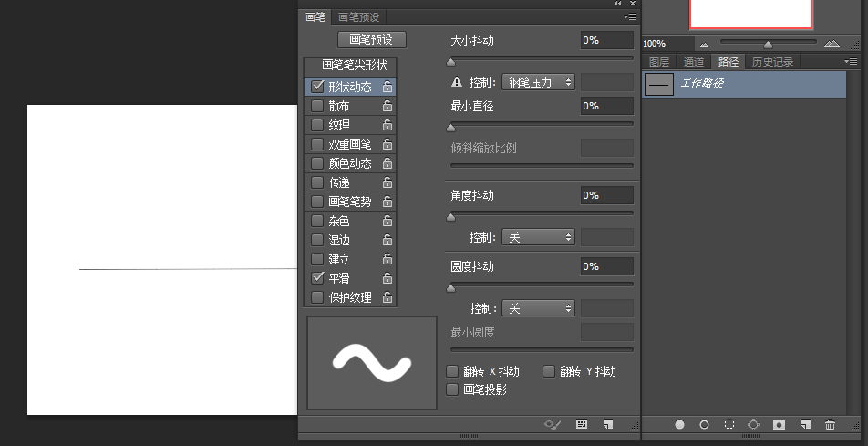Adjust 最小直径 slider handle
The width and height of the screenshot is (868, 446).
pyautogui.click(x=451, y=128)
